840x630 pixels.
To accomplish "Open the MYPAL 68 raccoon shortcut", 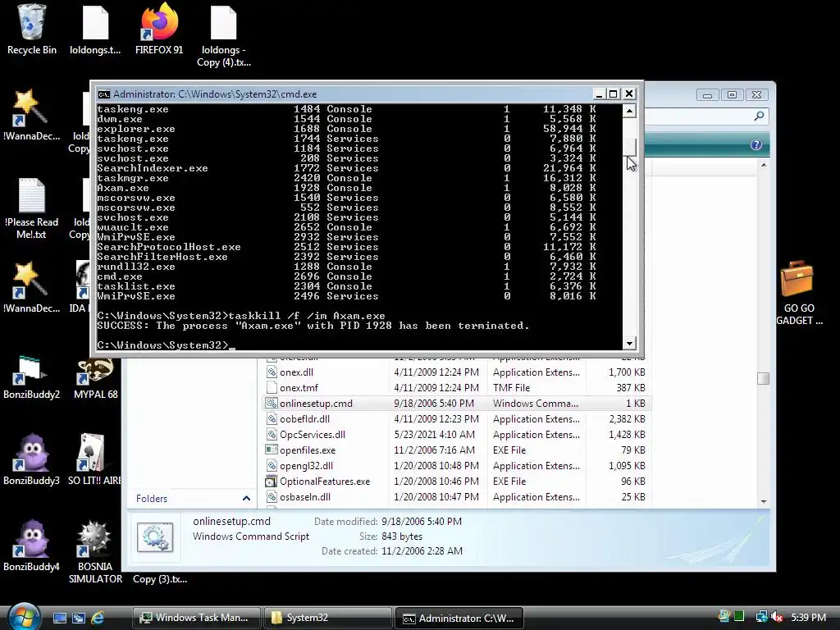I will 96,377.
